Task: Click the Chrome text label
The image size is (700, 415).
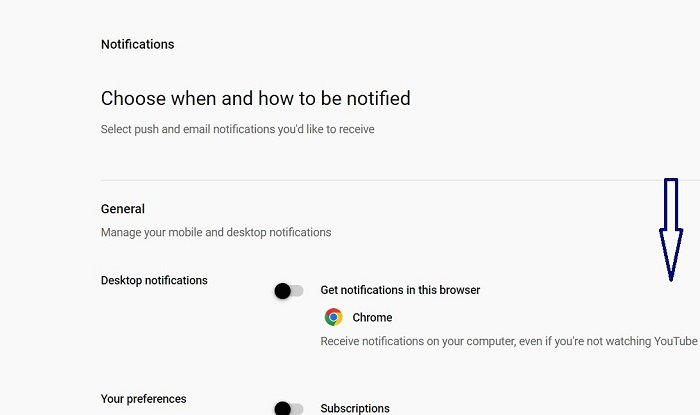Action: [x=372, y=317]
